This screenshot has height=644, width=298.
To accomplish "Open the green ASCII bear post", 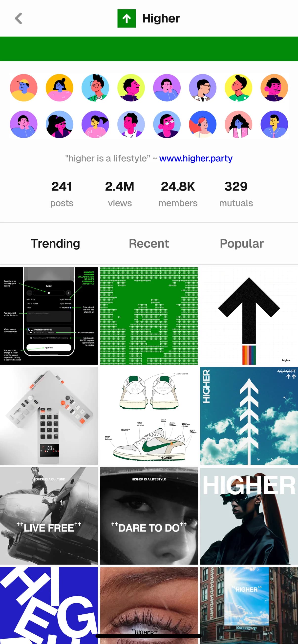I will tap(149, 316).
